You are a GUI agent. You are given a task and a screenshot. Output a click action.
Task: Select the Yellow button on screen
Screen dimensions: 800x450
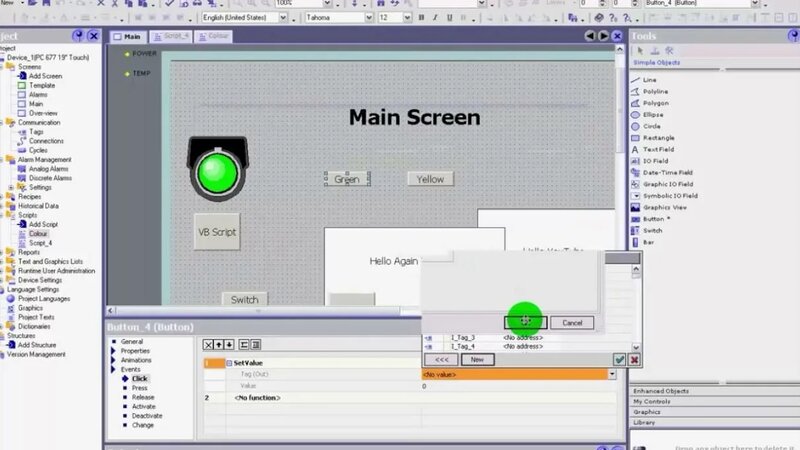coord(430,179)
